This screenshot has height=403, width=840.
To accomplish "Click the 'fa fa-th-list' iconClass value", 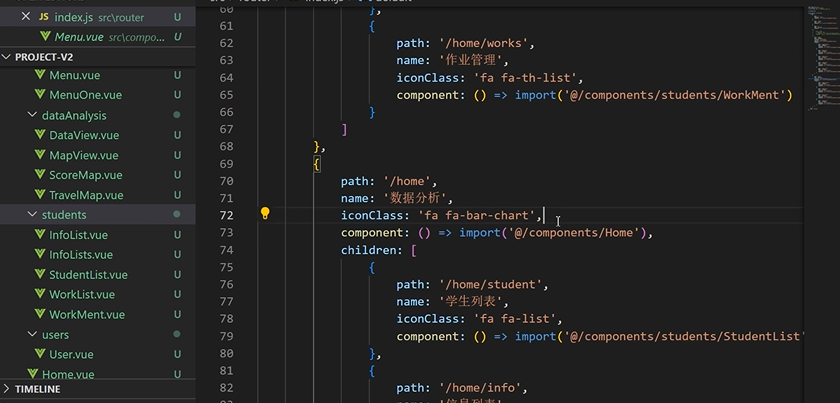I will 525,78.
